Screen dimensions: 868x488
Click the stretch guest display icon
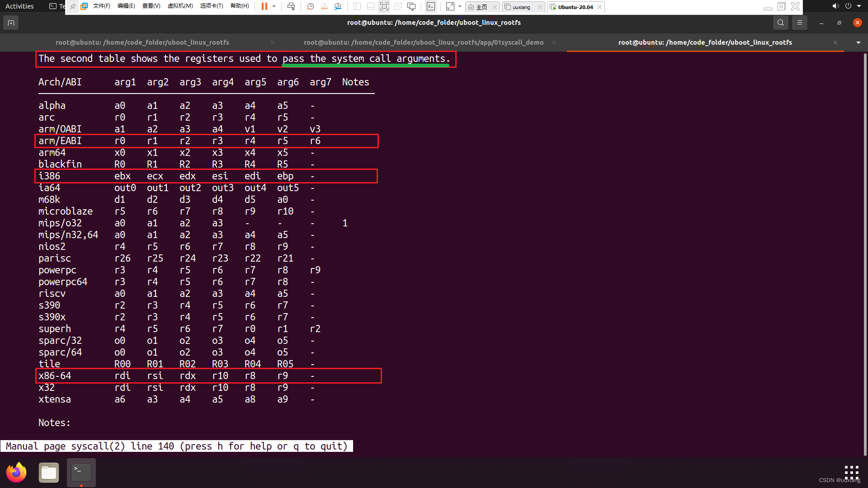point(450,7)
